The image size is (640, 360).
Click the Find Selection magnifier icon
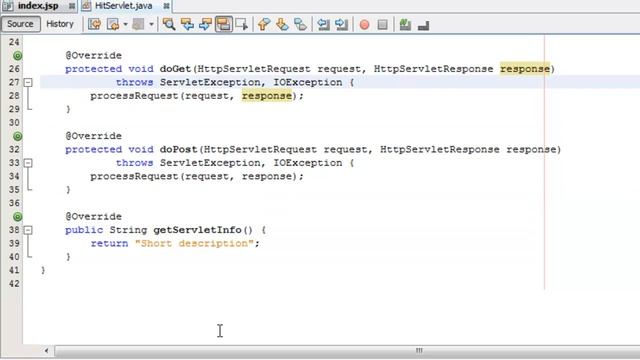(169, 24)
